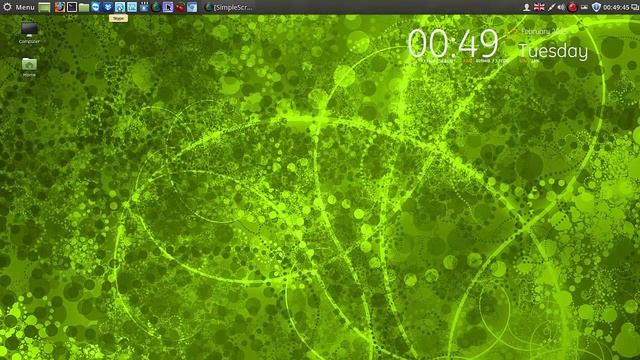Screen dimensions: 640x360
Task: Launch TeamViewer from the panel
Action: 96,7
